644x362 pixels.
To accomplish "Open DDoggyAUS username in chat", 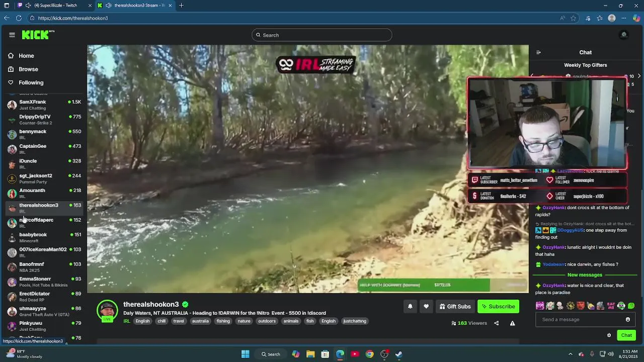I will 570,230.
